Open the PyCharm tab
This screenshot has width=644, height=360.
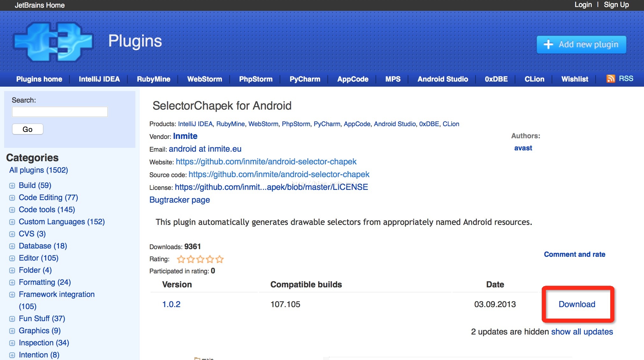305,79
